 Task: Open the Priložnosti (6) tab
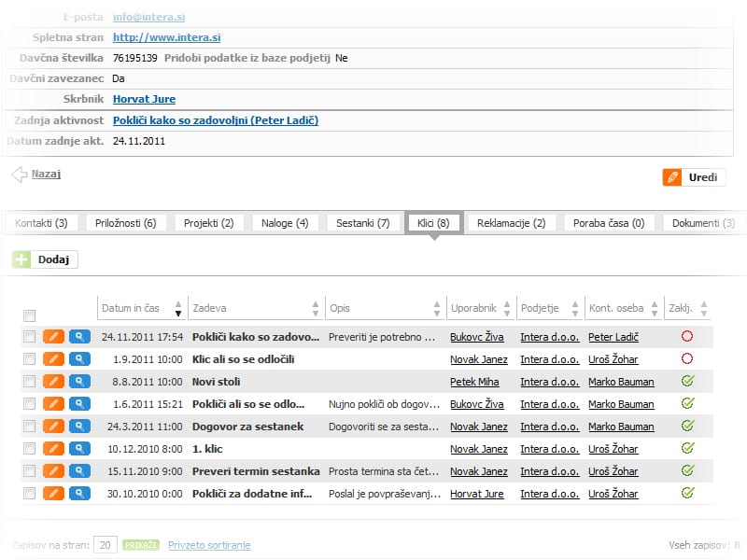125,223
